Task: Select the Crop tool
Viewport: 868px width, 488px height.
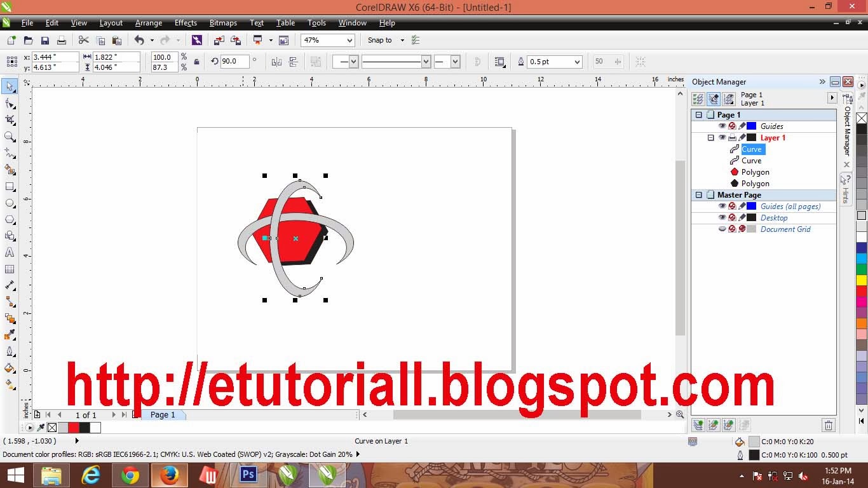Action: tap(10, 119)
